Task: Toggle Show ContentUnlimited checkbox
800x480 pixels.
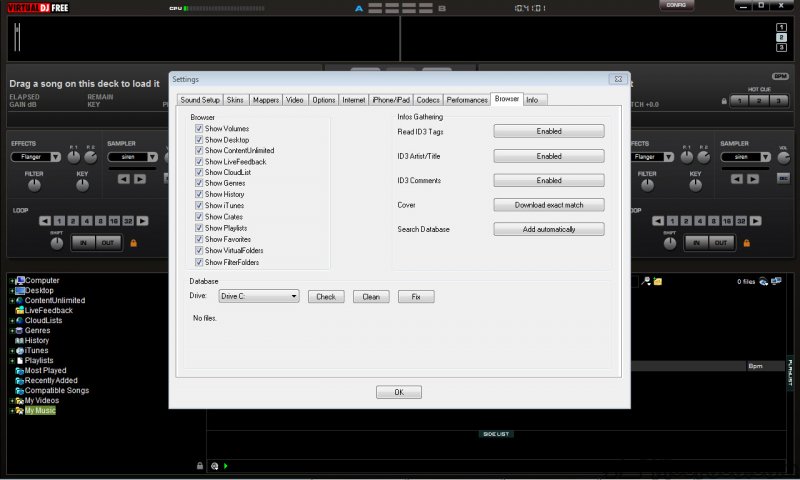Action: click(x=199, y=150)
